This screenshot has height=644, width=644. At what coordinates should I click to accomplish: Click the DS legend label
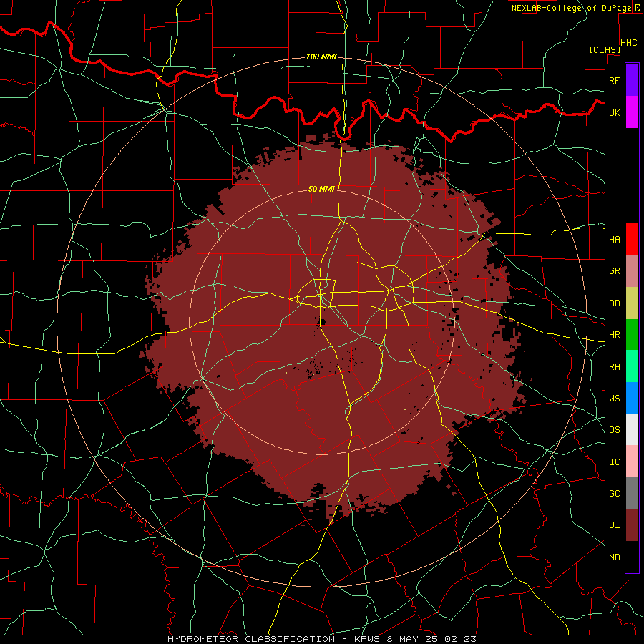coord(614,430)
